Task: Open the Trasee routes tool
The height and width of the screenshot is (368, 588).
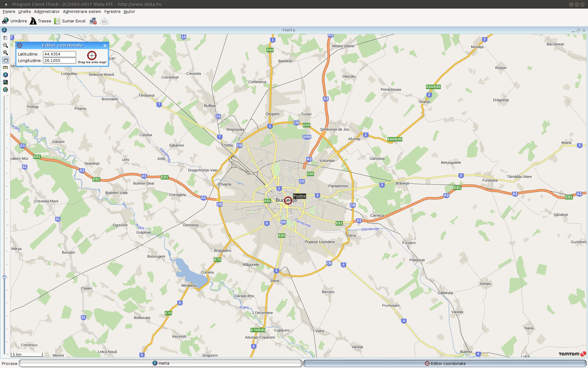Action: (x=40, y=21)
